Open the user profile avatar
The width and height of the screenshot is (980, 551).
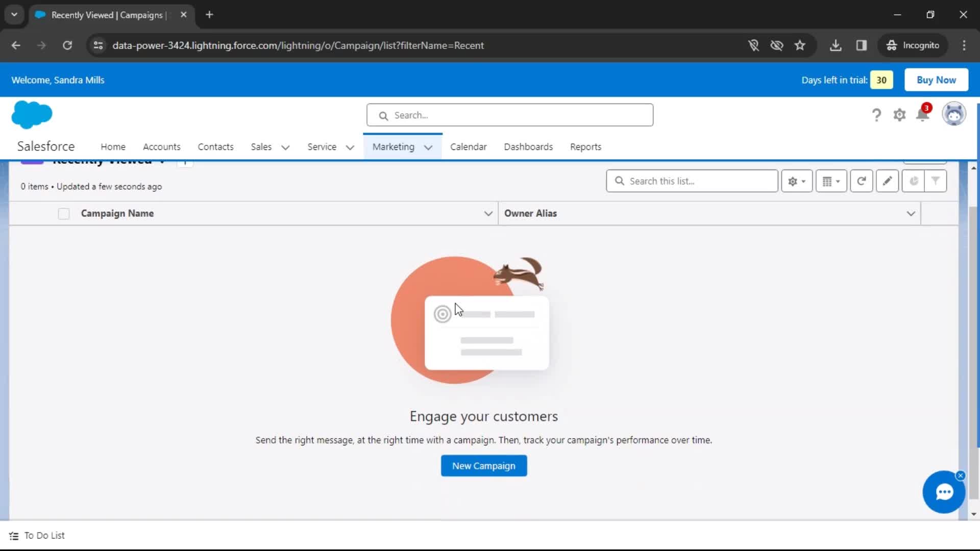(953, 114)
